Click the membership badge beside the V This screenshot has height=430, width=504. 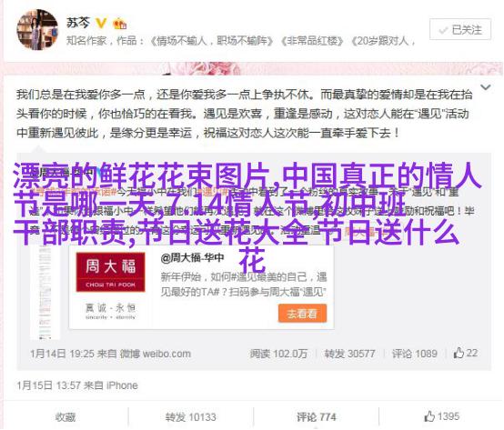[120, 24]
